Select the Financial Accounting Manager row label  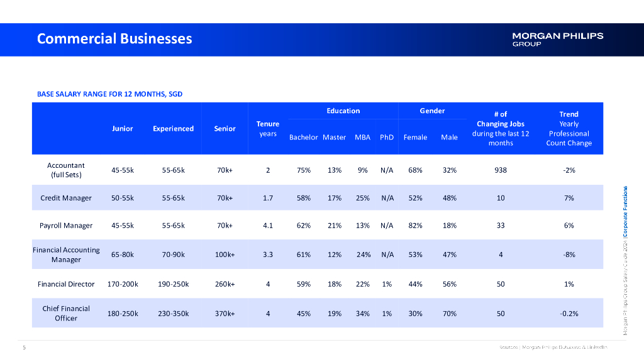[x=66, y=255]
